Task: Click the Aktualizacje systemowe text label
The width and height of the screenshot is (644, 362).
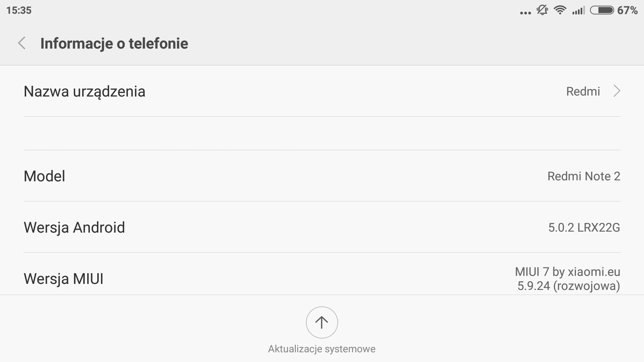Action: (x=322, y=349)
